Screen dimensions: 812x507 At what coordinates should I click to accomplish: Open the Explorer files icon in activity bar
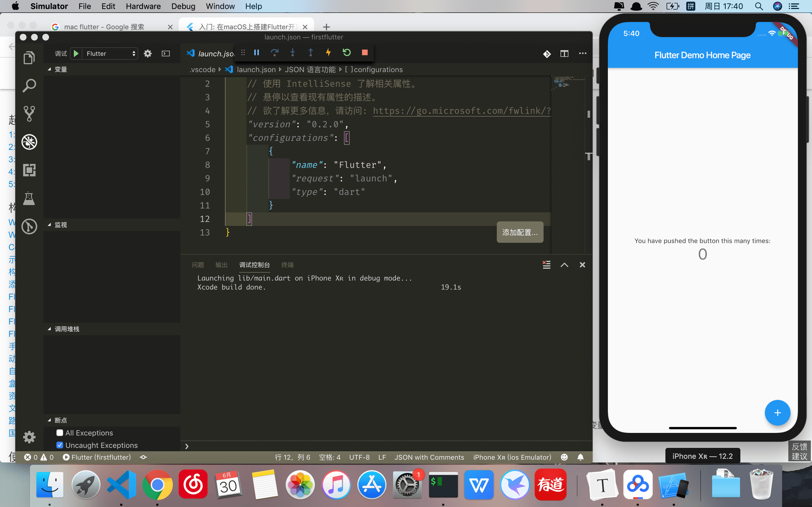(29, 58)
